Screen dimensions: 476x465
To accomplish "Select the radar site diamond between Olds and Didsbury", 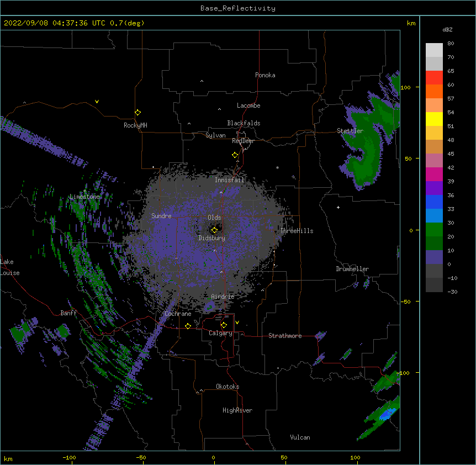I will tap(214, 230).
